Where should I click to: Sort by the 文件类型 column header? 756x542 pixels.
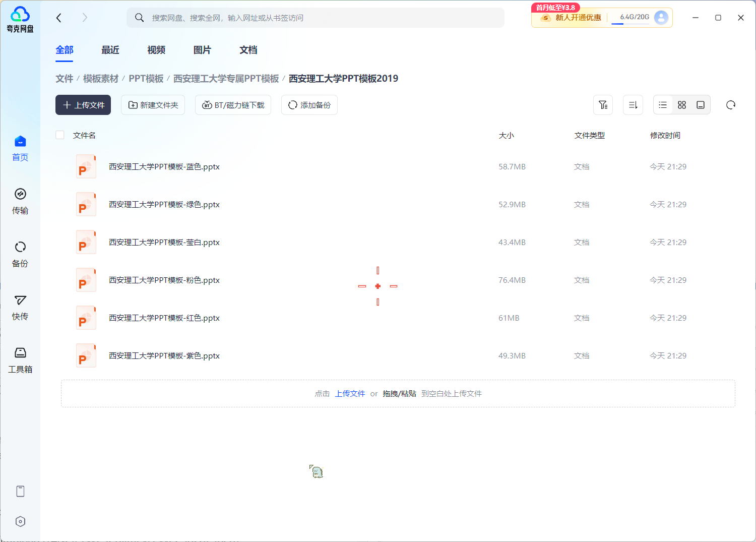click(590, 135)
